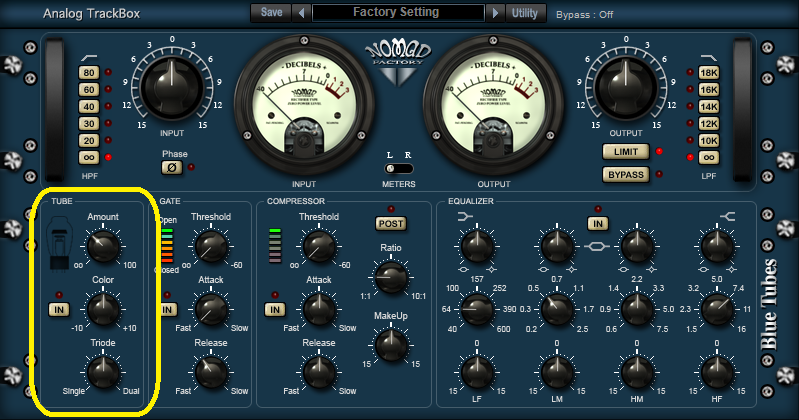This screenshot has width=799, height=420.
Task: Click the INPUT gain knob
Action: (x=172, y=87)
